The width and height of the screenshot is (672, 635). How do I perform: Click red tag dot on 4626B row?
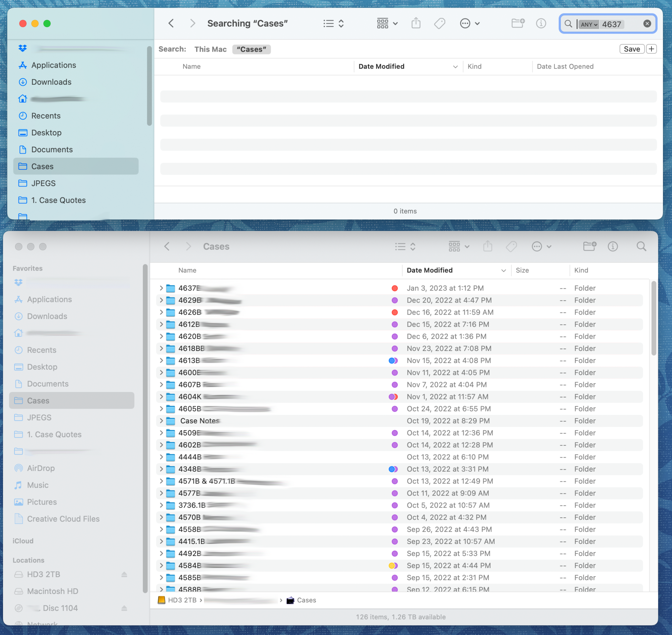point(394,312)
